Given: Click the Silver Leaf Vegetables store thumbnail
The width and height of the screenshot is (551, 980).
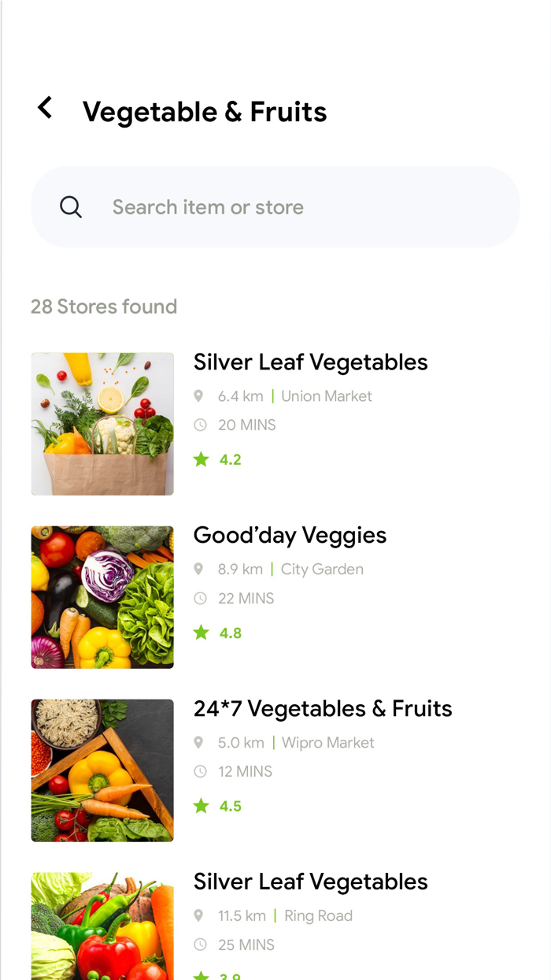Looking at the screenshot, I should coord(102,423).
